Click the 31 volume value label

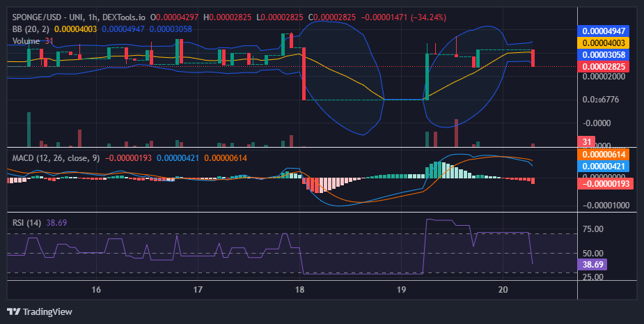(586, 142)
